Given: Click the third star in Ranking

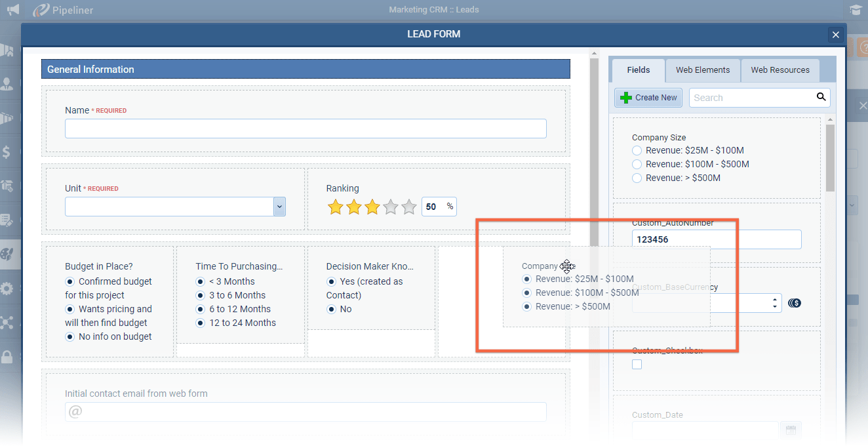Looking at the screenshot, I should point(372,207).
